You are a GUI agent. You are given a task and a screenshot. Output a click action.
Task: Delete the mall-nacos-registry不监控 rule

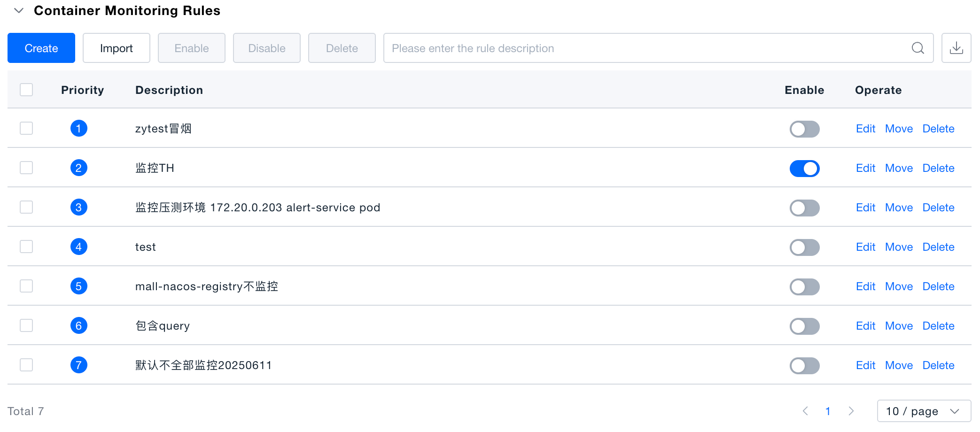pos(938,286)
